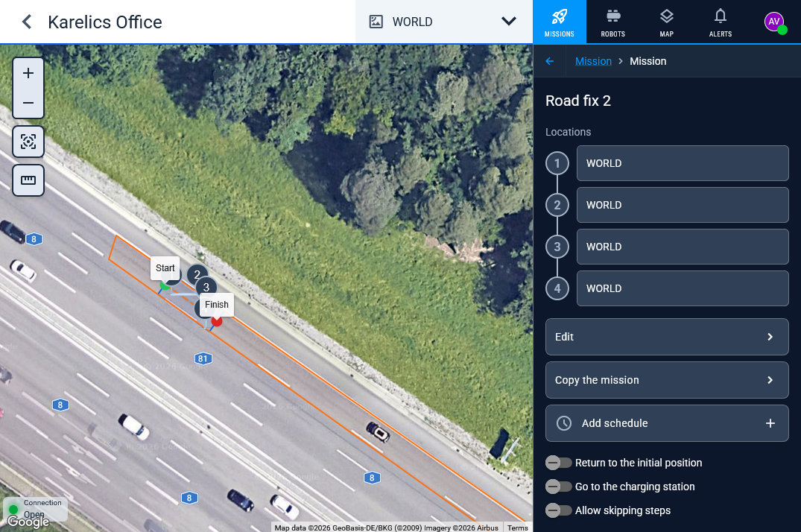Click the step 2 circle in Locations
The height and width of the screenshot is (532, 801).
pyautogui.click(x=557, y=205)
